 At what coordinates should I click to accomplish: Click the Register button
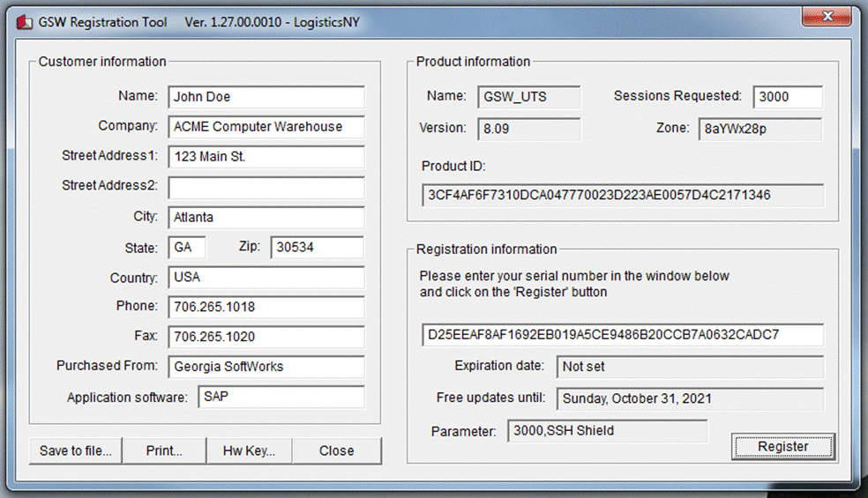tap(782, 447)
